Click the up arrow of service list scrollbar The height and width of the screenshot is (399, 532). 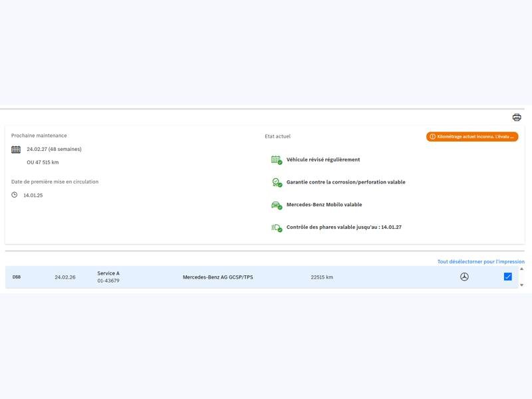pyautogui.click(x=521, y=269)
